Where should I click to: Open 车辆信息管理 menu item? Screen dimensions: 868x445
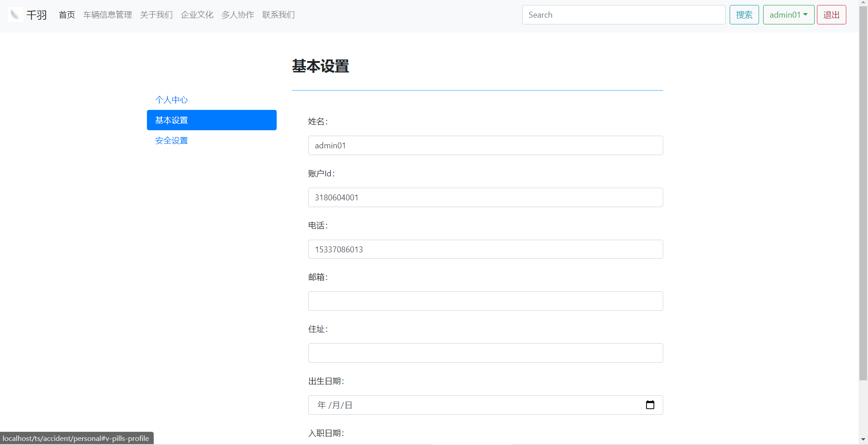[x=108, y=15]
